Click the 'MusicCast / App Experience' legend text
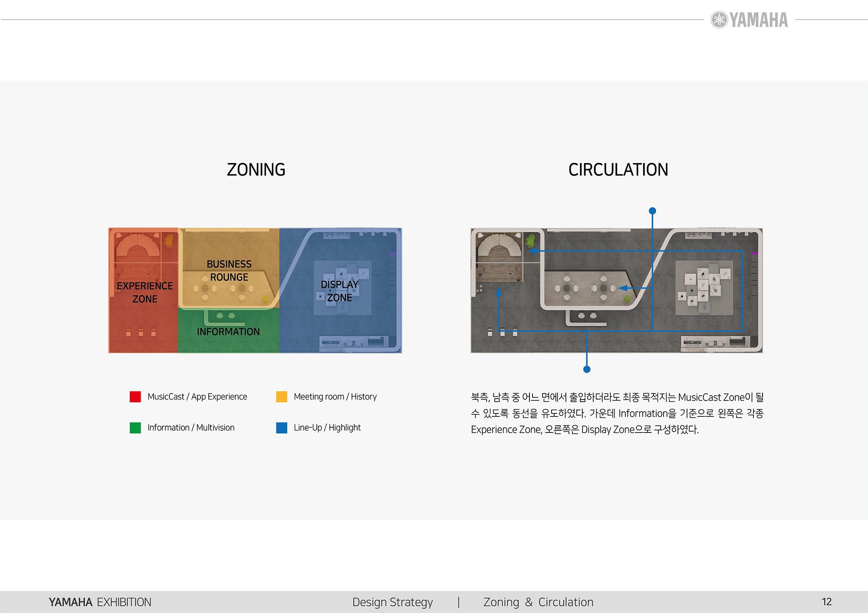Image resolution: width=868 pixels, height=613 pixels. [197, 397]
